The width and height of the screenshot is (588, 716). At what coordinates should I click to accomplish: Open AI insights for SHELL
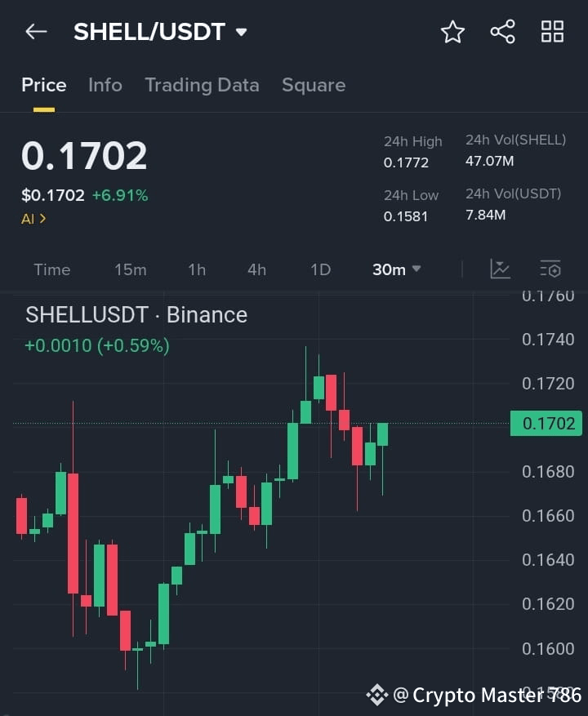(x=31, y=218)
